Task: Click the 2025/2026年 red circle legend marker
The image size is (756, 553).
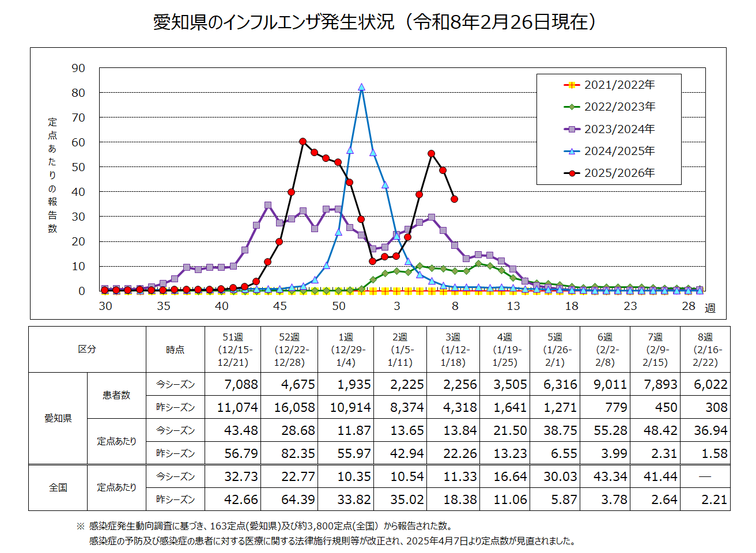Action: pos(572,173)
